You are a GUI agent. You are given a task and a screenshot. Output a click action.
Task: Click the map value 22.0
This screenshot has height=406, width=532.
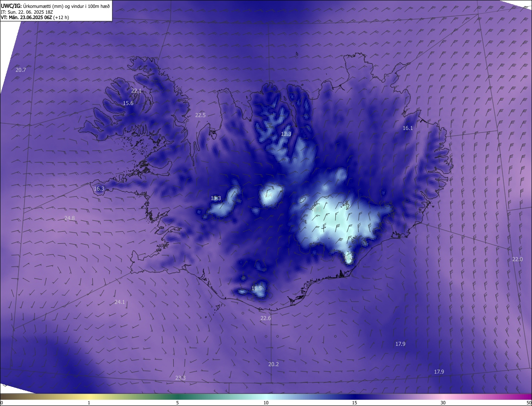click(x=517, y=259)
